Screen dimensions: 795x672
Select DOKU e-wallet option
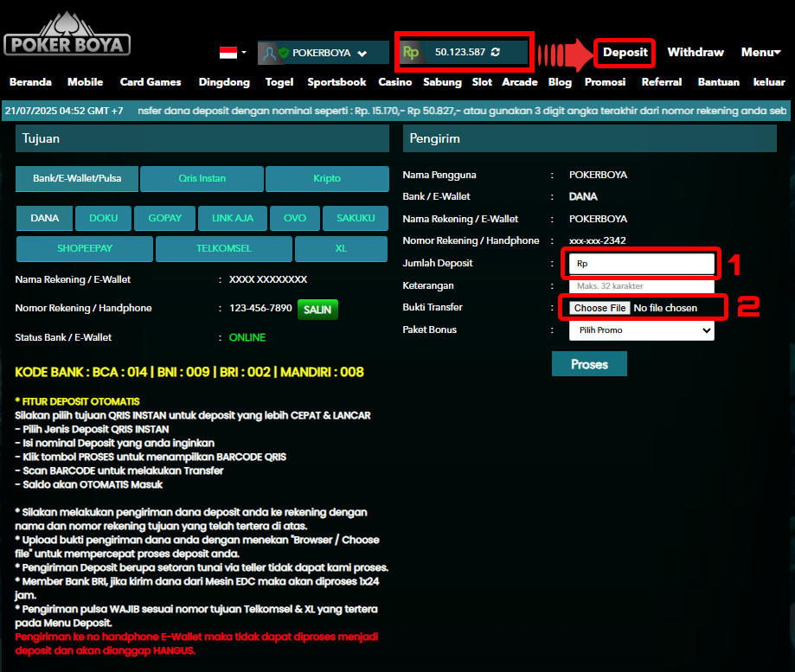(104, 218)
